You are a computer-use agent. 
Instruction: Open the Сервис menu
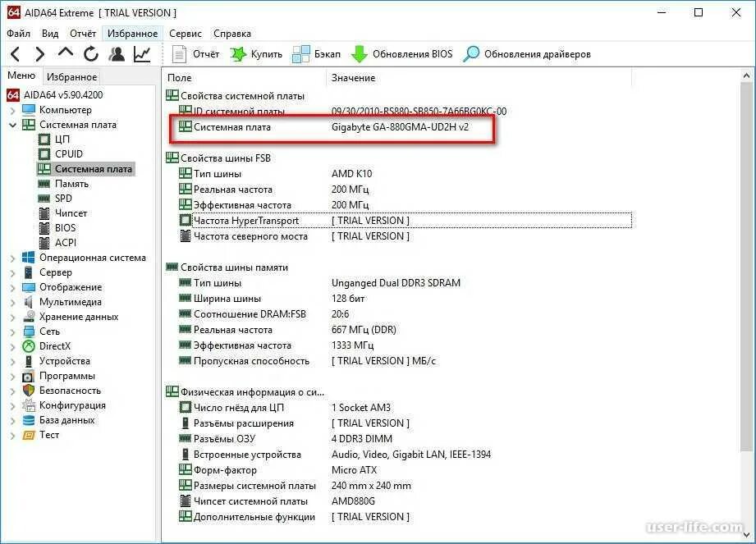pos(186,34)
